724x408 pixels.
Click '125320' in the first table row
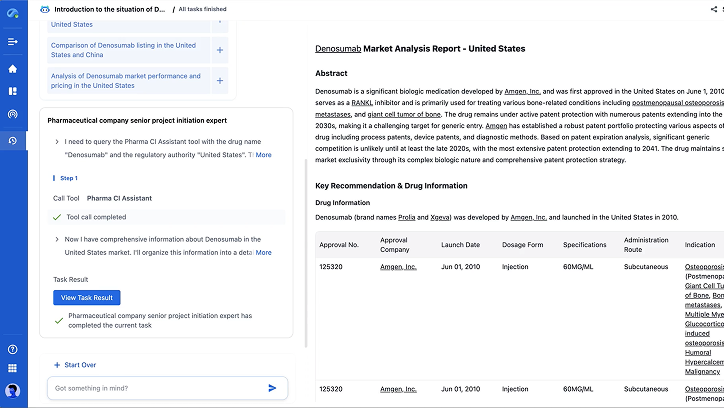coord(331,267)
